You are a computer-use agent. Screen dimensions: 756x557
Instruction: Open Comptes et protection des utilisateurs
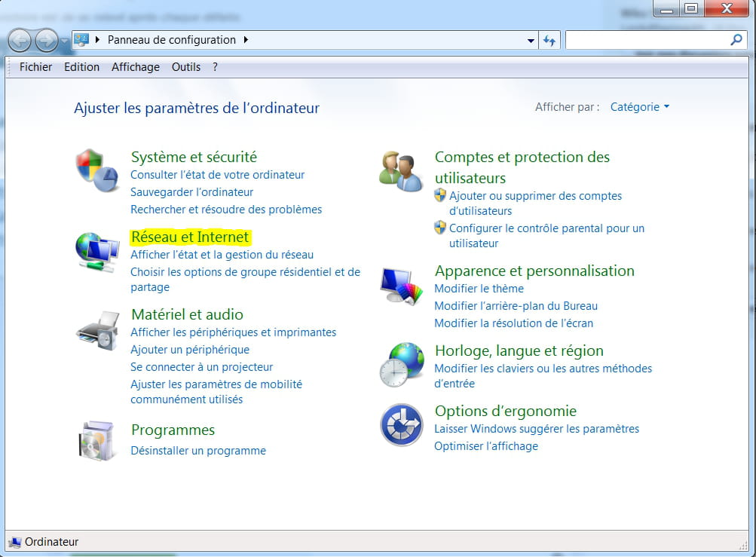522,167
